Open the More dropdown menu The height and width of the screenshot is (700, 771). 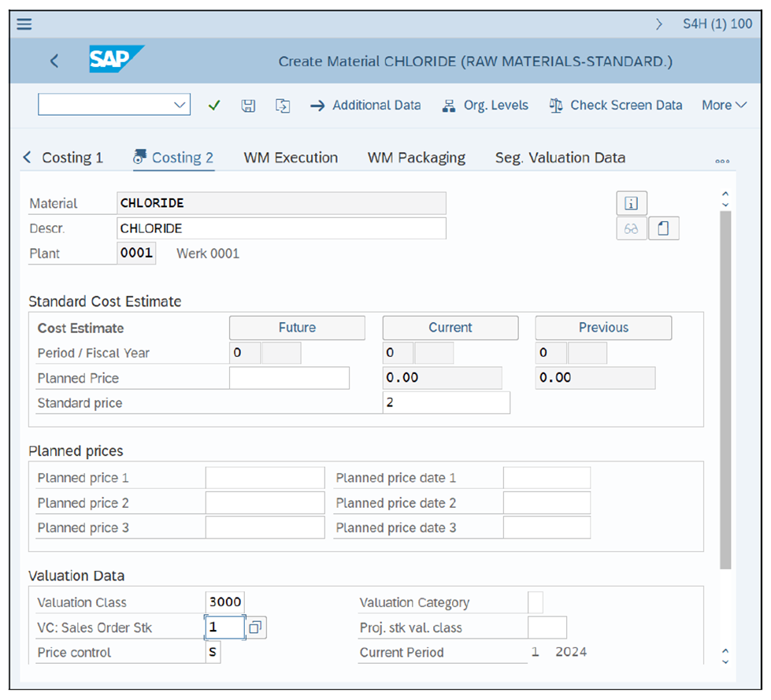tap(722, 105)
